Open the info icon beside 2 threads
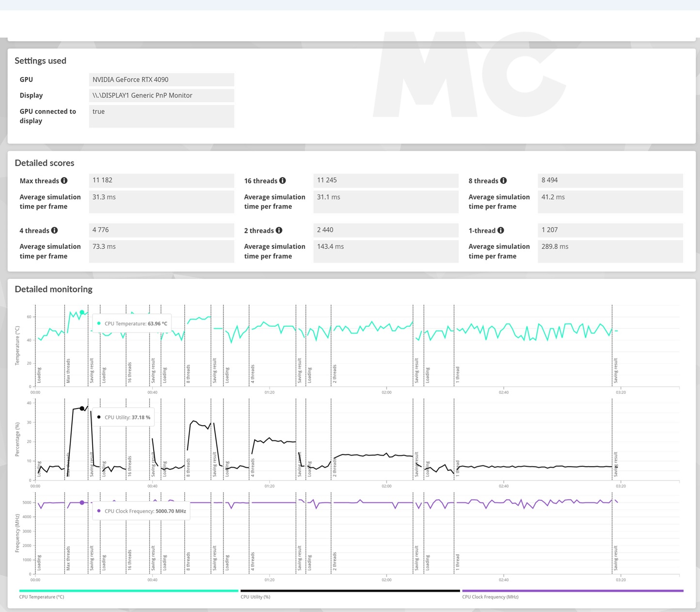Screen dimensions: 700x612 click(x=279, y=230)
